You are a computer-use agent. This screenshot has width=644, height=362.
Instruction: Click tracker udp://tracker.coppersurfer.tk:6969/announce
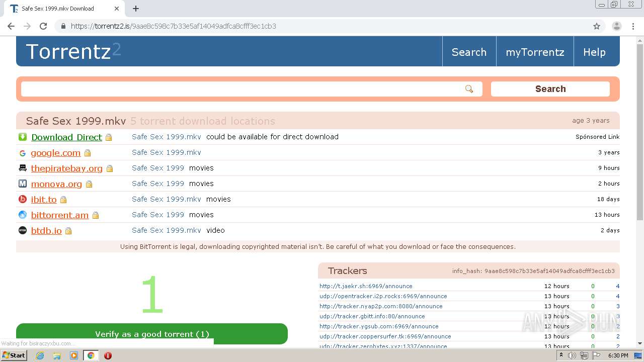click(x=385, y=336)
